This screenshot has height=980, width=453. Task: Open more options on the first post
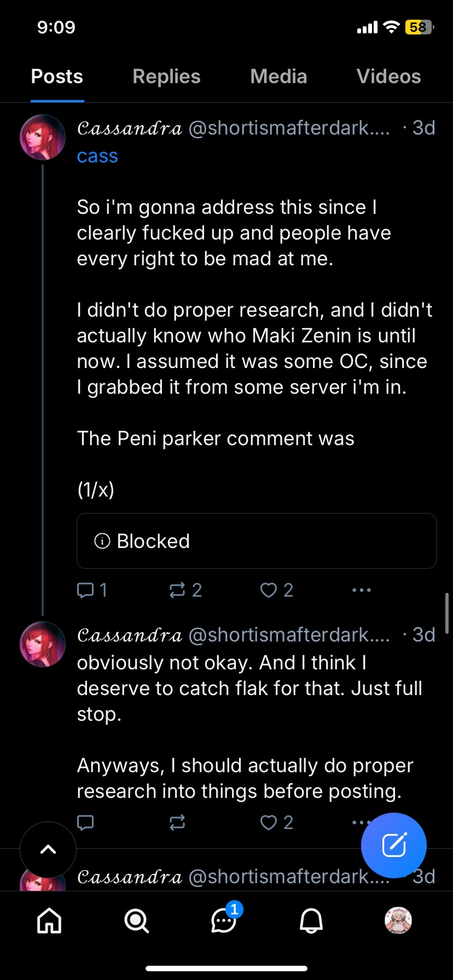pos(362,590)
